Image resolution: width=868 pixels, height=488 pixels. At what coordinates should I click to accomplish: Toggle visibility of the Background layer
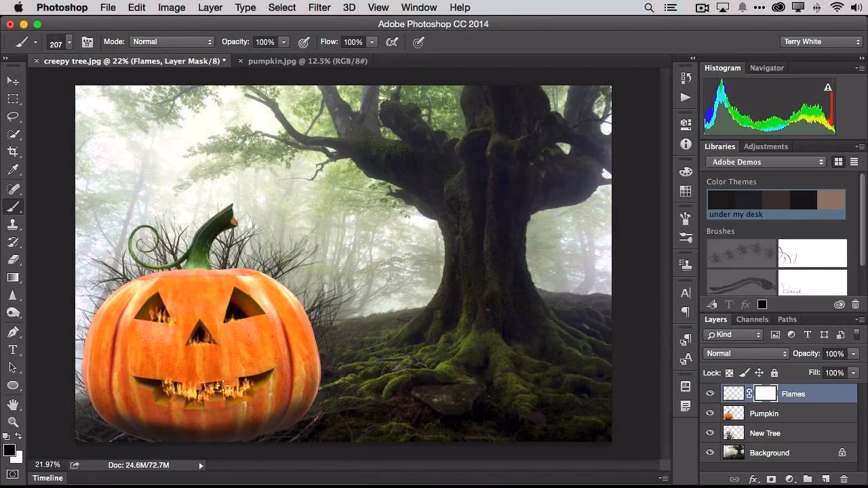(710, 452)
